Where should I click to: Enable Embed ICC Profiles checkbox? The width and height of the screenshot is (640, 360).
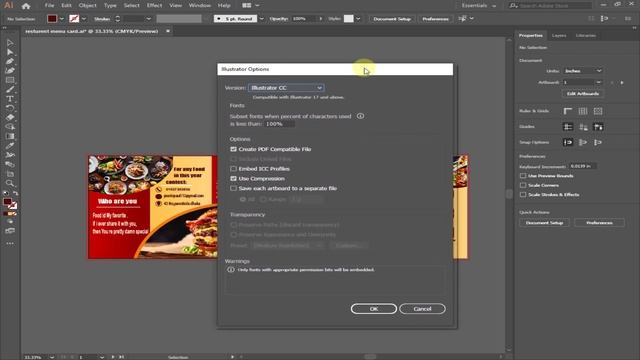[233, 169]
